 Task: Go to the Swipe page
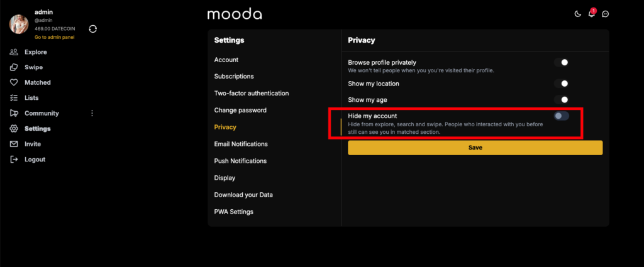33,67
